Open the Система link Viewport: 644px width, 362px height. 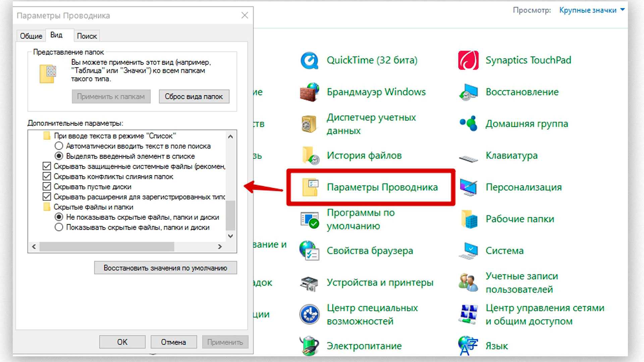click(x=504, y=251)
